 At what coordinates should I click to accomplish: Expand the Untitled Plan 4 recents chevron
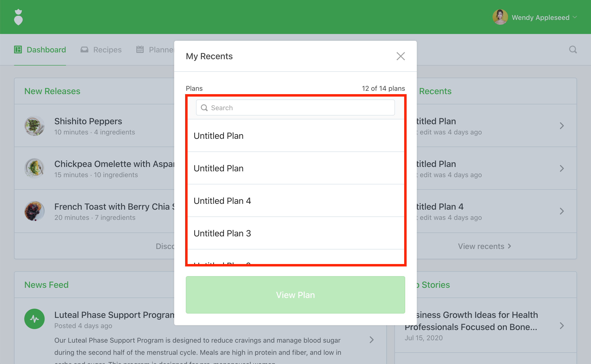point(562,211)
